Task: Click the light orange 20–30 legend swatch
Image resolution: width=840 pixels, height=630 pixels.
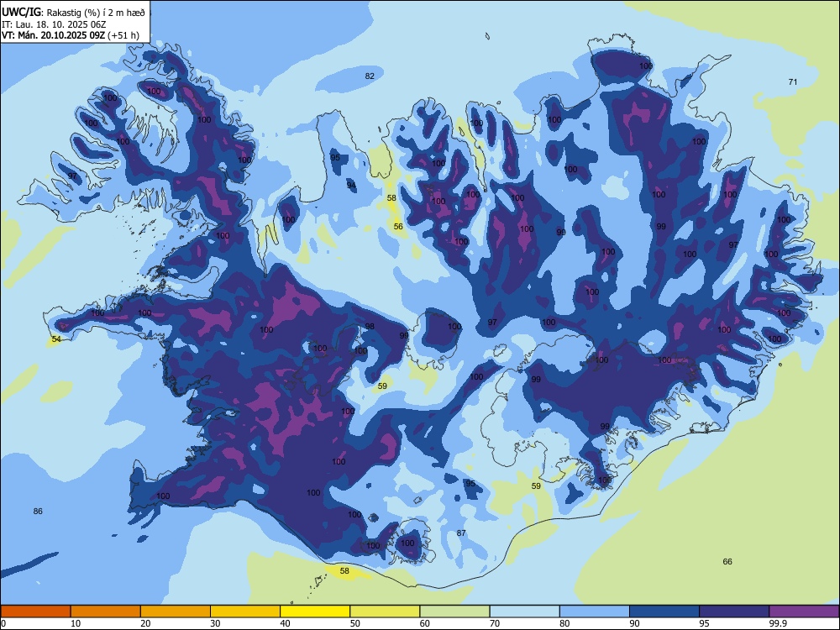Action: click(x=176, y=612)
